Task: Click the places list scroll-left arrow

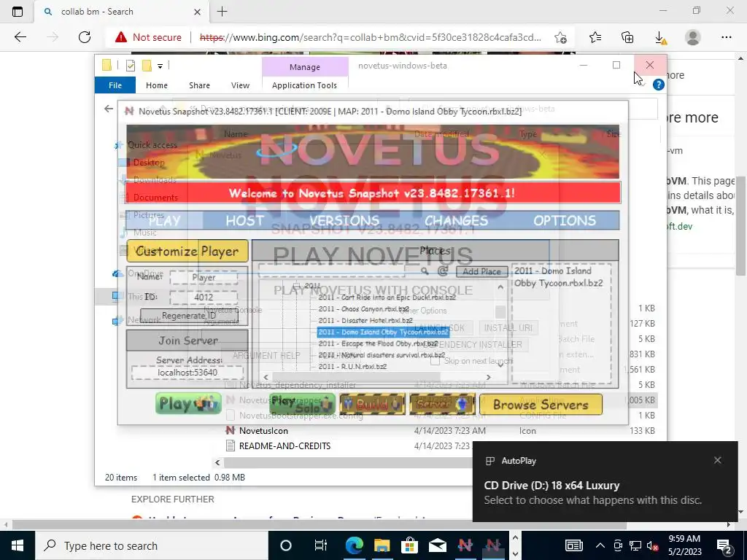Action: [x=266, y=377]
